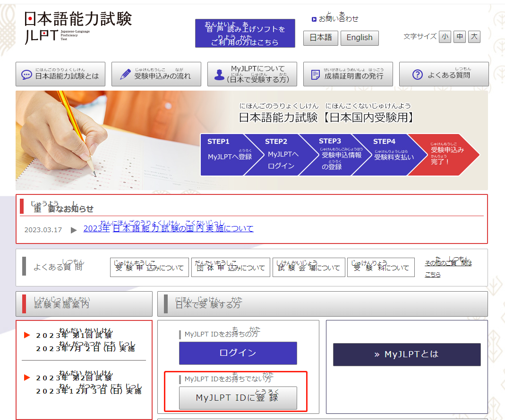The height and width of the screenshot is (420, 505).
Task: Open 2023年第2回試験 12月3日 entry
Action: pyautogui.click(x=88, y=383)
